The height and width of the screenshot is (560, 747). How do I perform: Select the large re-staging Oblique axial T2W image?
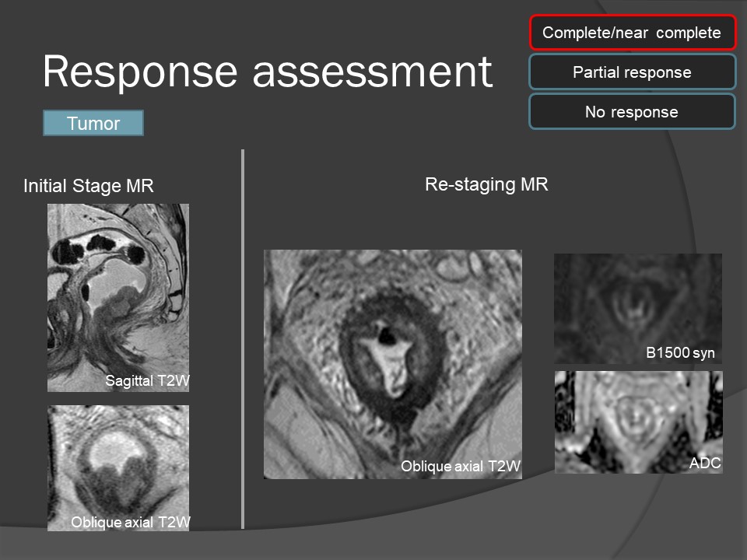tap(393, 358)
